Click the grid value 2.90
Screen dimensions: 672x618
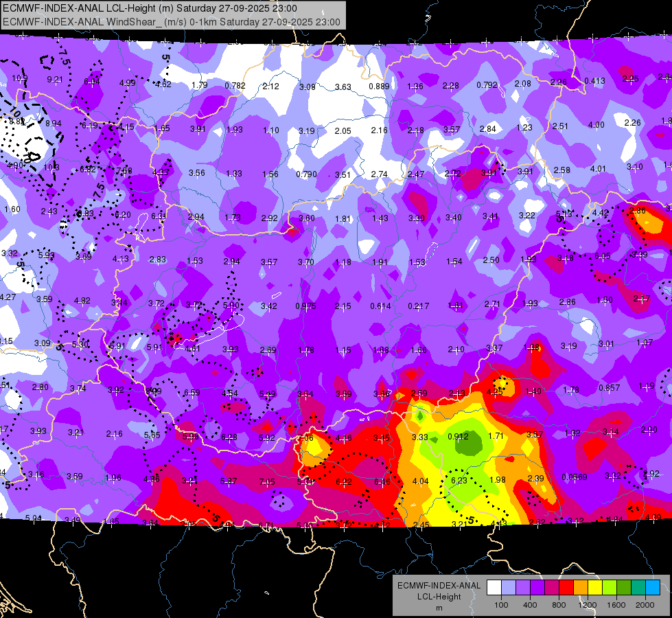649,430
